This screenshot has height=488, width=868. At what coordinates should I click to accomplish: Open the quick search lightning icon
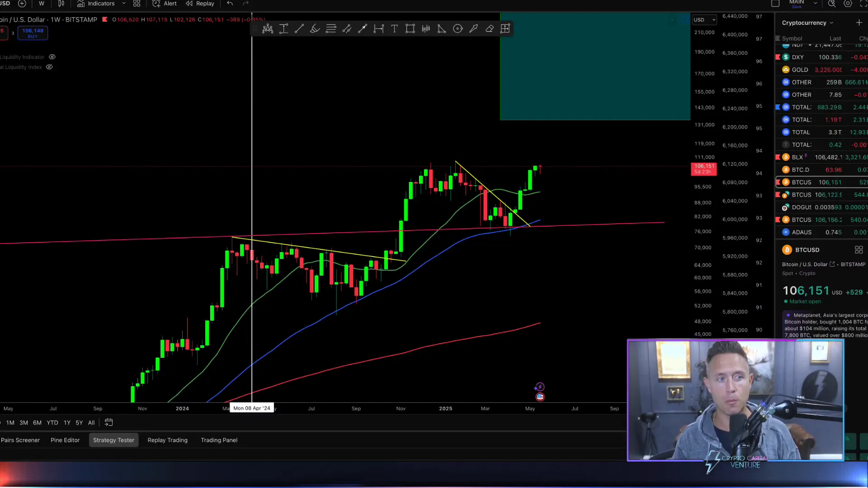pos(832,4)
